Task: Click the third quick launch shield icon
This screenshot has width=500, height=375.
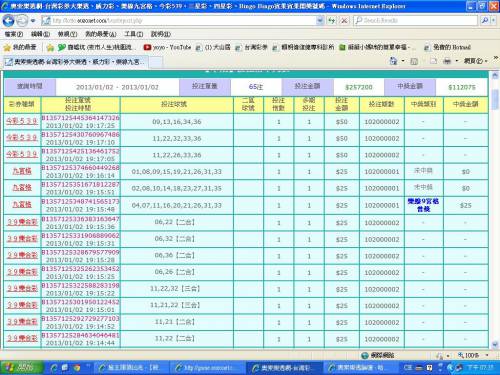Action: coord(77,368)
